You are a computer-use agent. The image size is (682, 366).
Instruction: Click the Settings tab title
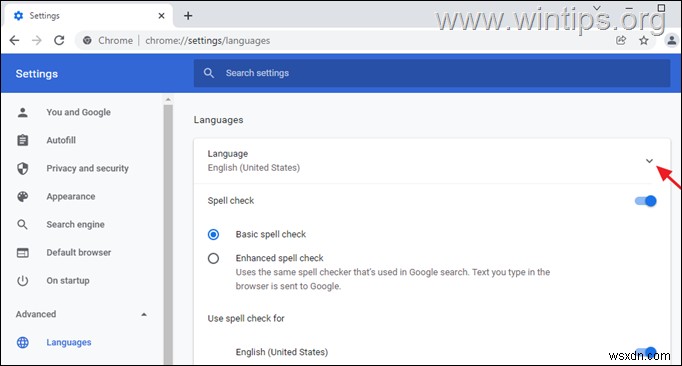tap(44, 16)
